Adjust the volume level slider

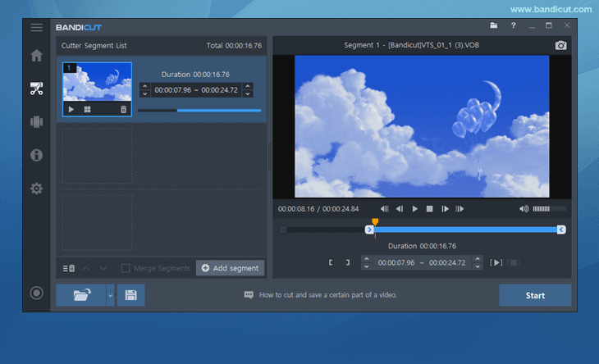tap(549, 209)
